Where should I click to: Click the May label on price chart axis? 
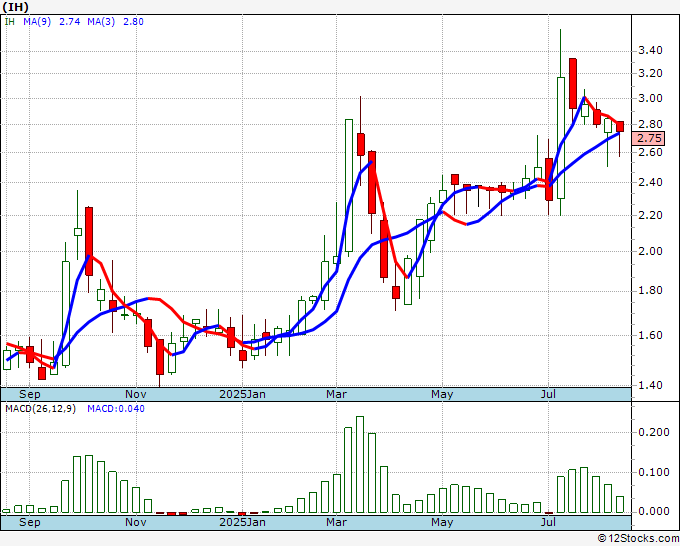pos(442,394)
